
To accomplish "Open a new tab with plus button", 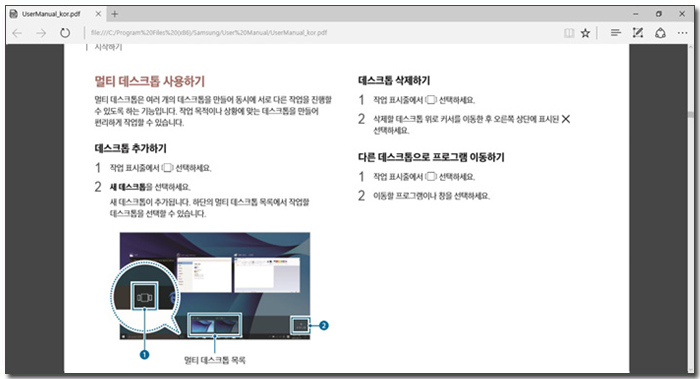I will click(115, 14).
